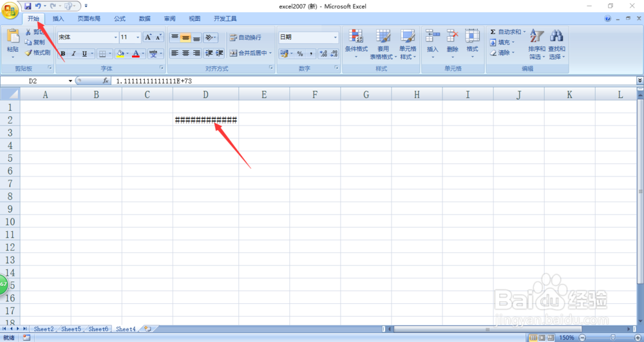Open number format dropdown showing 日期
Image resolution: width=644 pixels, height=342 pixels.
(x=335, y=37)
